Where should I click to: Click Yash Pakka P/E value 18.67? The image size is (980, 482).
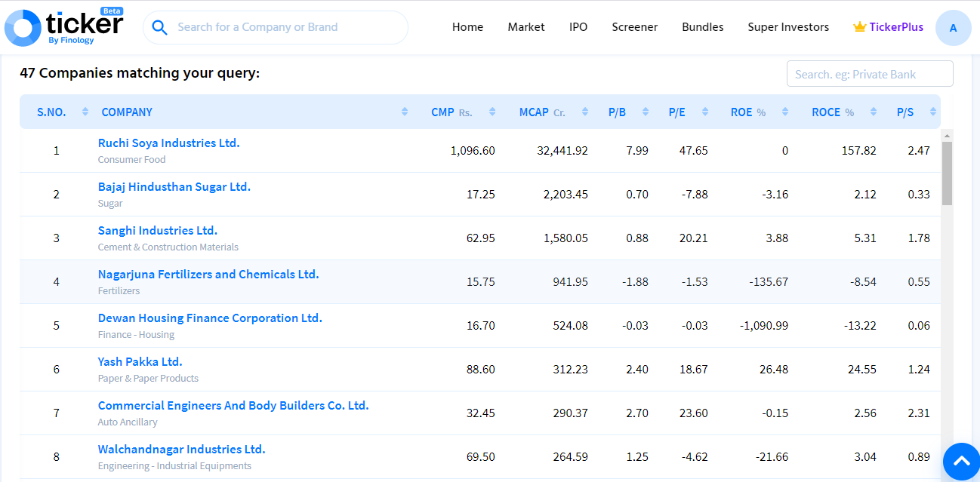(x=694, y=369)
